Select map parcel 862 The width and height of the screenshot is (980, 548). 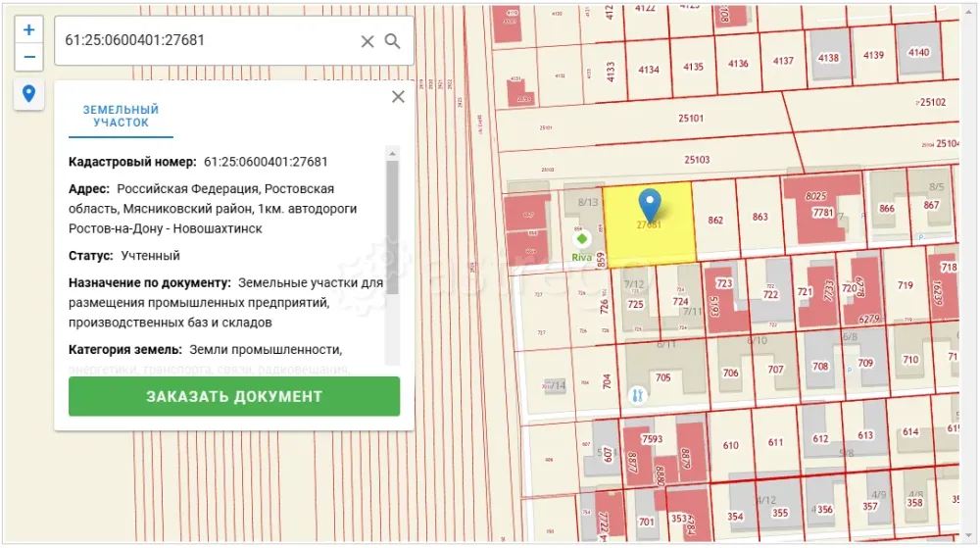click(715, 220)
